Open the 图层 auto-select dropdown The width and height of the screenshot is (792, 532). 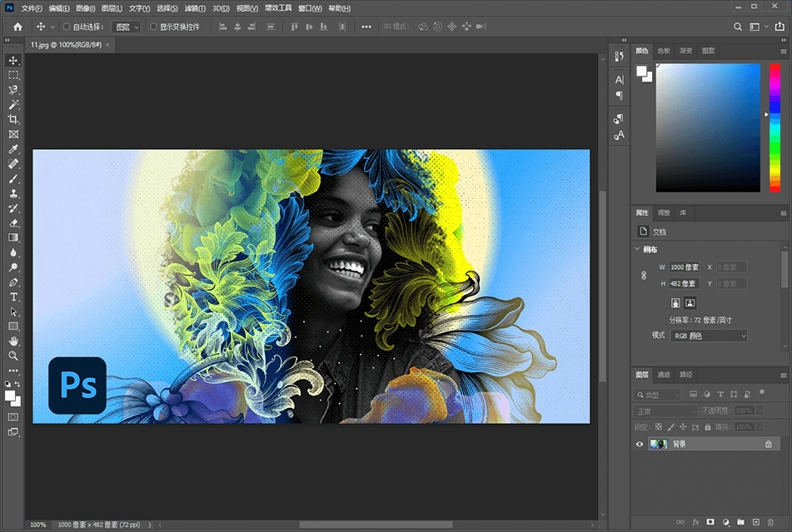point(127,27)
